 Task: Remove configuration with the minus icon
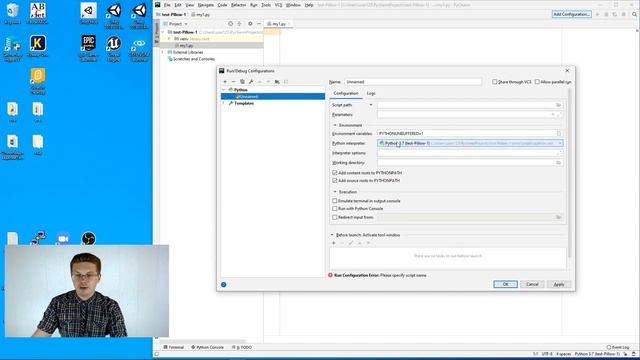click(233, 82)
